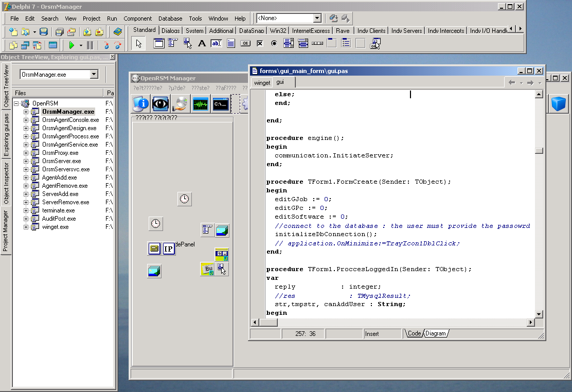Screen dimensions: 572x392
Task: Click the Add file to project icon
Action: pos(87,32)
